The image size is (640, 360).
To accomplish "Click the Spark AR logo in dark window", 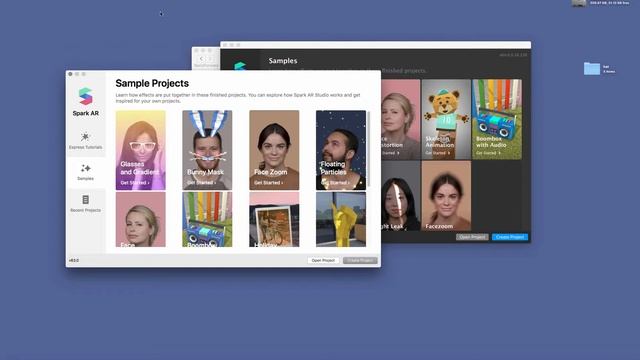I will (240, 66).
